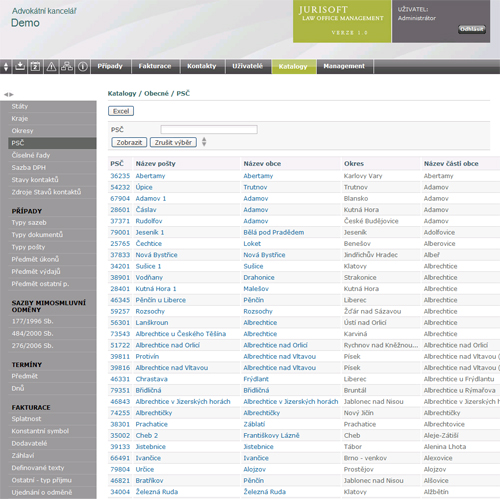Open Předmět výdajů sidebar item
Image resolution: width=500 pixels, height=499 pixels.
point(52,272)
